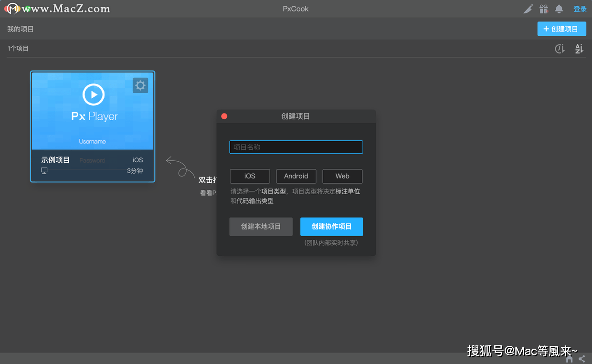Sort projects by time using clock-sort icon
This screenshot has height=364, width=592.
coord(559,48)
